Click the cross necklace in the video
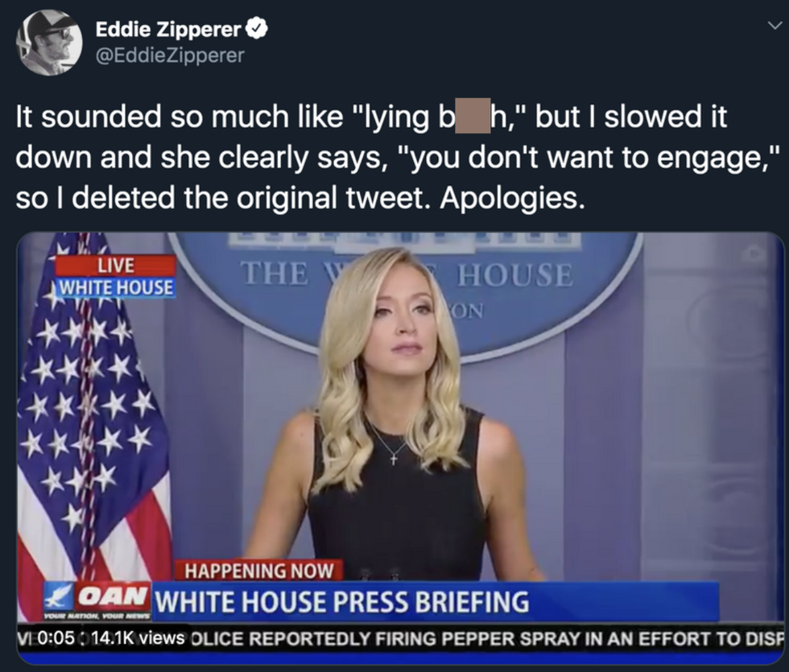Screen dimensions: 789x672 (392, 457)
